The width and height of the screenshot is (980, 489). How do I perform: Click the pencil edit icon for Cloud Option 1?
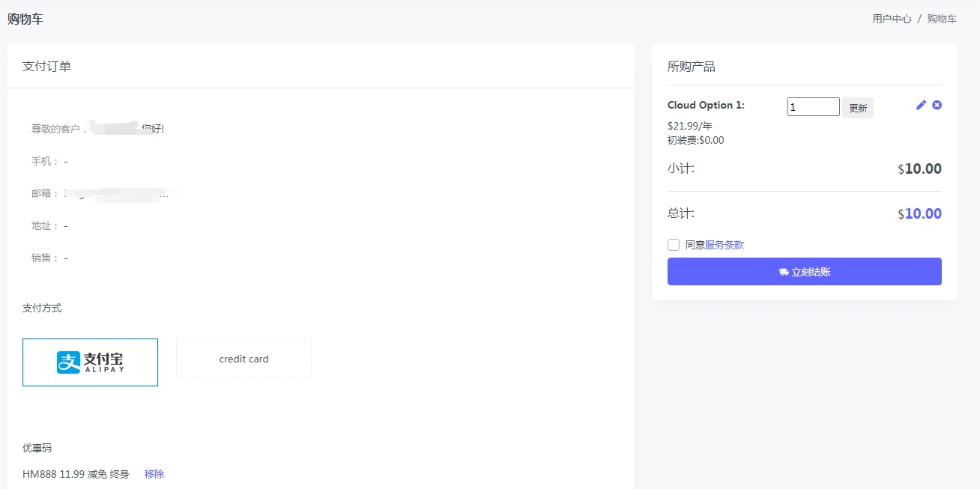(x=922, y=105)
